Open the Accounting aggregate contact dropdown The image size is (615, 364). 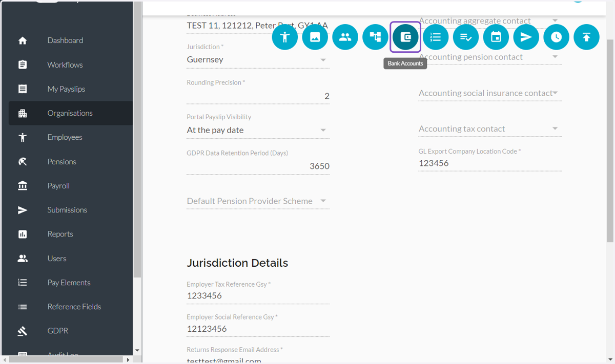(x=490, y=20)
